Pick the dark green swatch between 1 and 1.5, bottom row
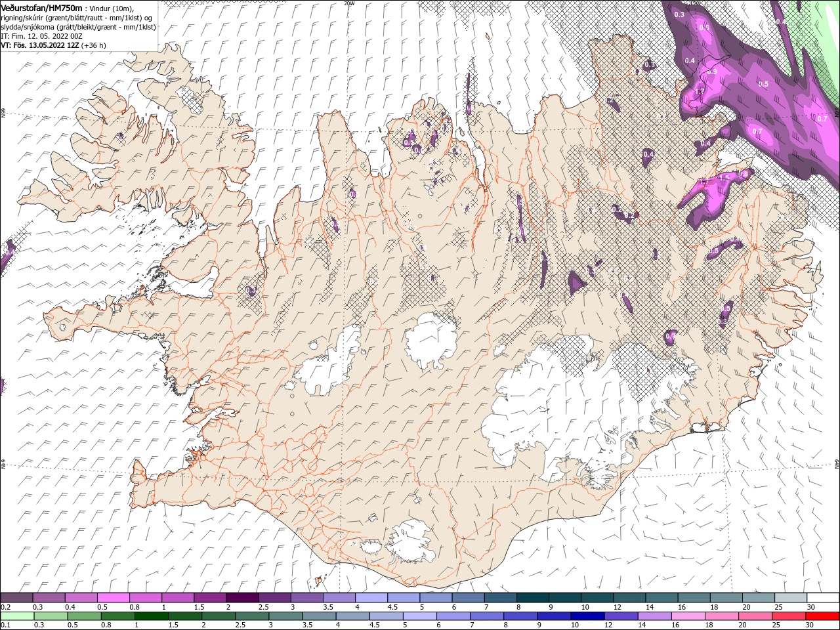 tap(151, 616)
